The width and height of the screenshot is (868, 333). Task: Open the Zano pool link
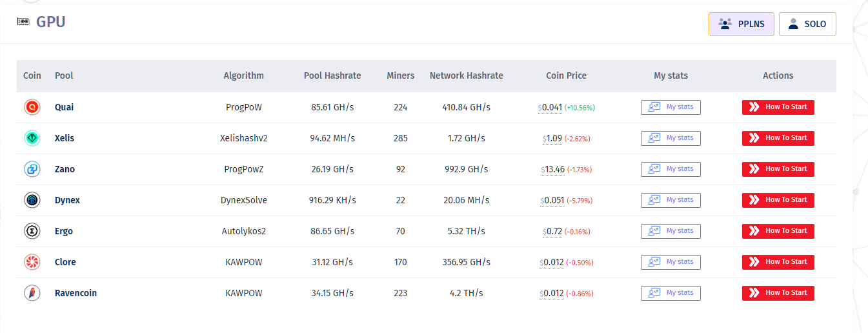point(65,169)
